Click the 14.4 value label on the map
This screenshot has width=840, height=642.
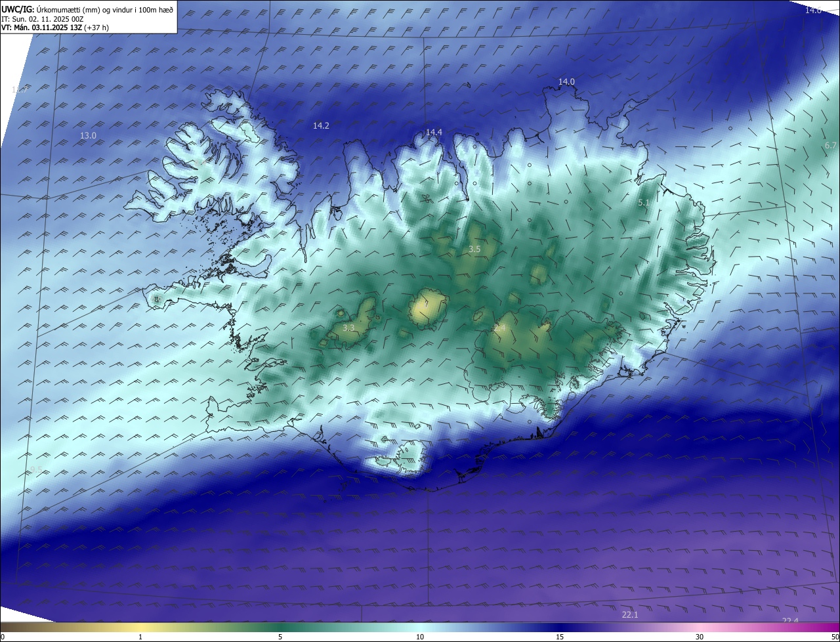coord(434,132)
